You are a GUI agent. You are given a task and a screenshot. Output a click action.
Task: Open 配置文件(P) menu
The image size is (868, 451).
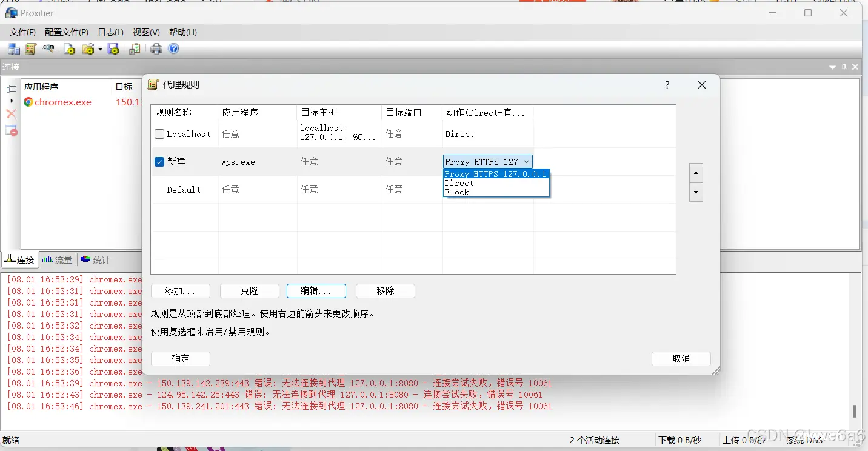[x=67, y=32]
